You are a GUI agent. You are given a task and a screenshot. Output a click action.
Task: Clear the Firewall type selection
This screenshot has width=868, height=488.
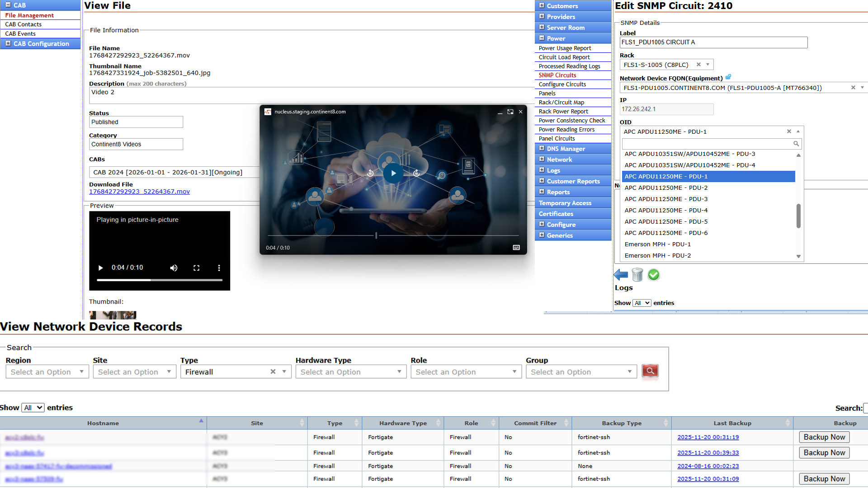point(273,371)
